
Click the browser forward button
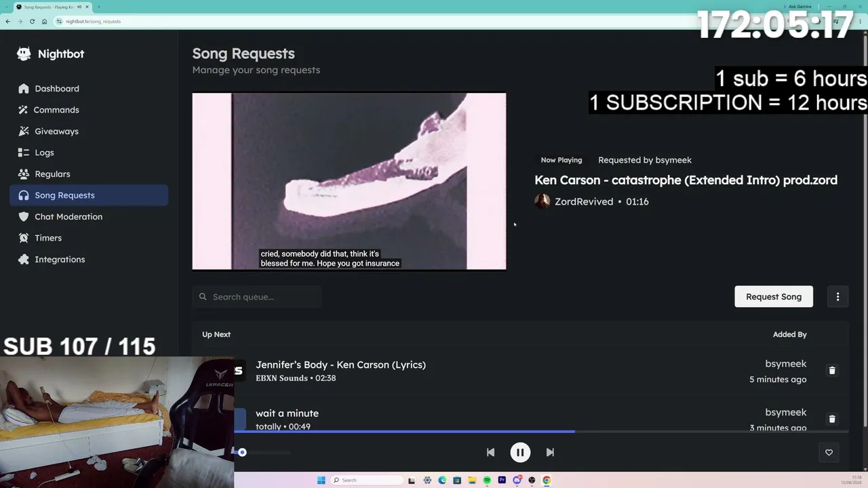coord(20,22)
